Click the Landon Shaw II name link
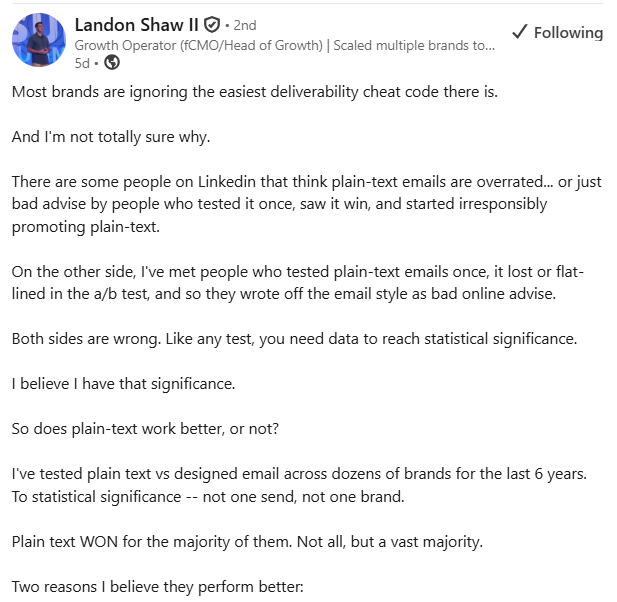Screen dimensions: 617x602 pyautogui.click(x=137, y=25)
